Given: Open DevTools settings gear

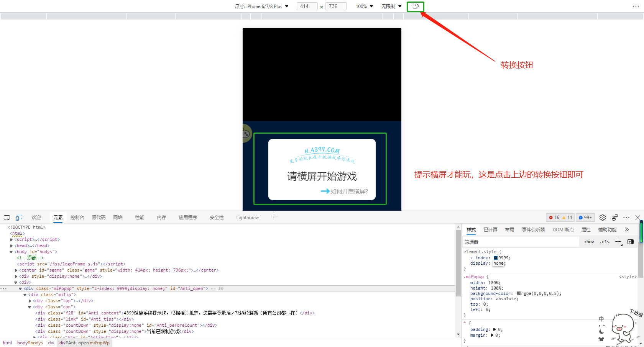Looking at the screenshot, I should pos(603,218).
